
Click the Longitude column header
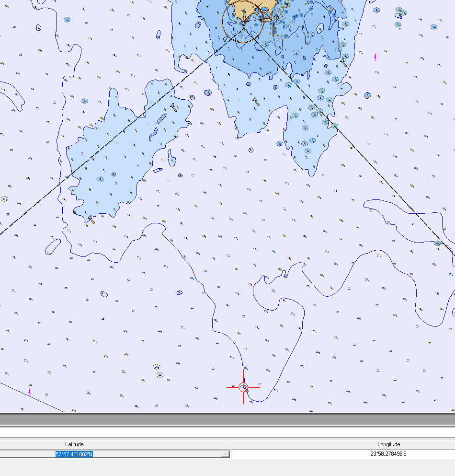tap(388, 444)
